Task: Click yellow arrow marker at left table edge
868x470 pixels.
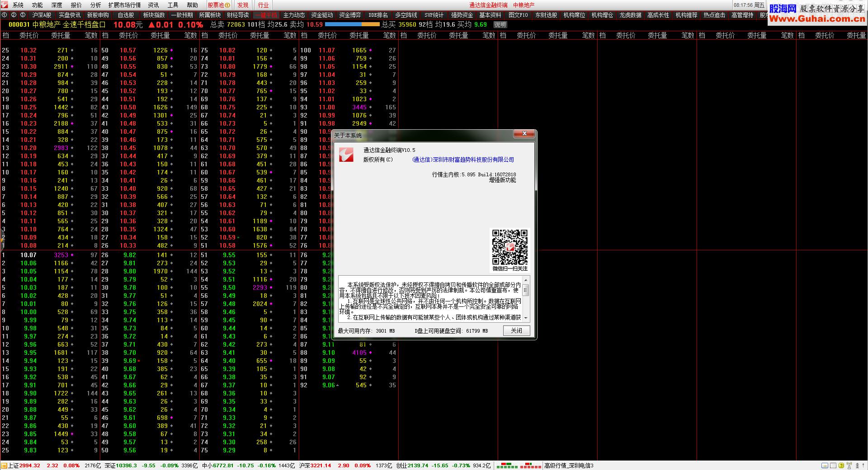Action: [x=2, y=240]
